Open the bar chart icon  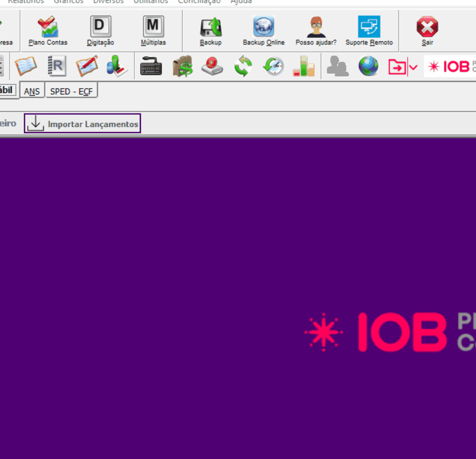point(303,67)
